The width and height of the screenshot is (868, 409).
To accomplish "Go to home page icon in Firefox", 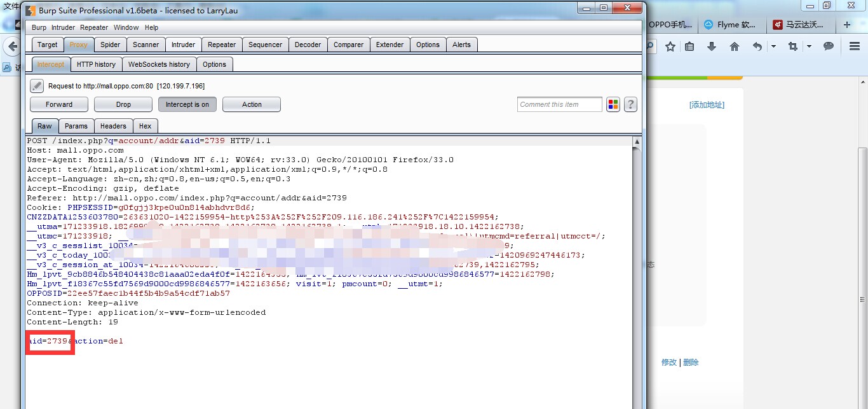I will [735, 46].
